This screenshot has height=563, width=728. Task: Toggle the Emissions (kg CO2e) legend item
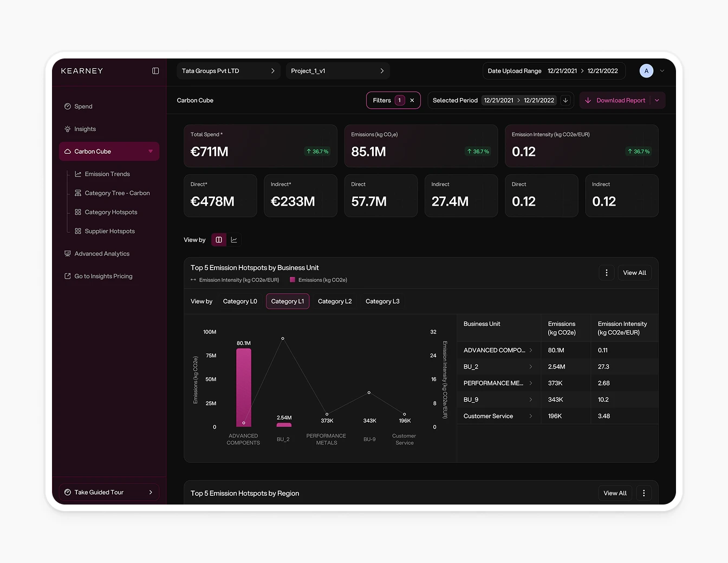[x=318, y=280]
